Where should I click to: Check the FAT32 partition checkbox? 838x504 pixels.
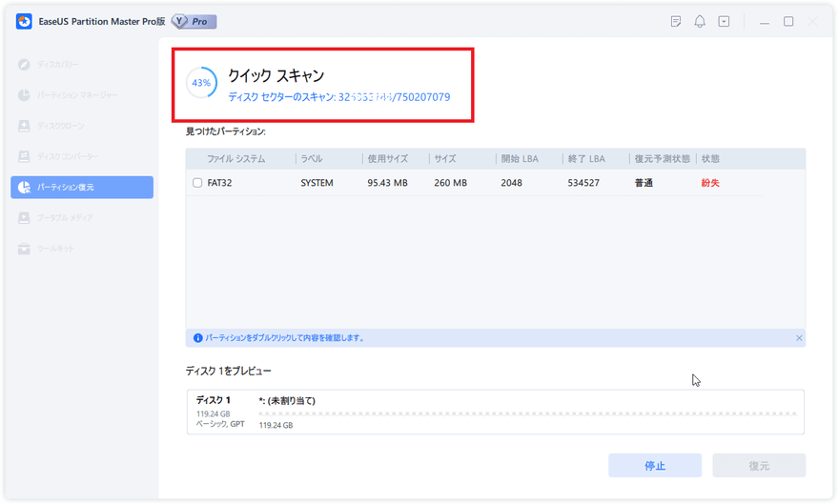pos(197,183)
